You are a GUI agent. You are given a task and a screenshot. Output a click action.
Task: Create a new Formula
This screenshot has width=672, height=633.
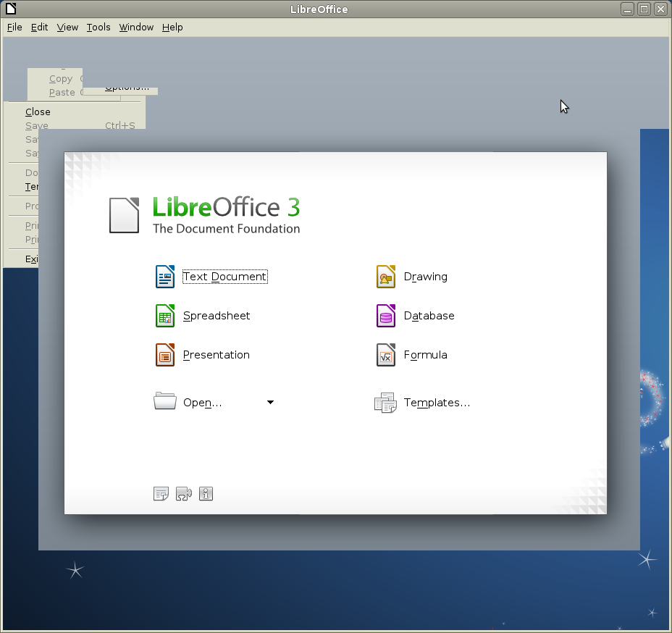click(426, 355)
